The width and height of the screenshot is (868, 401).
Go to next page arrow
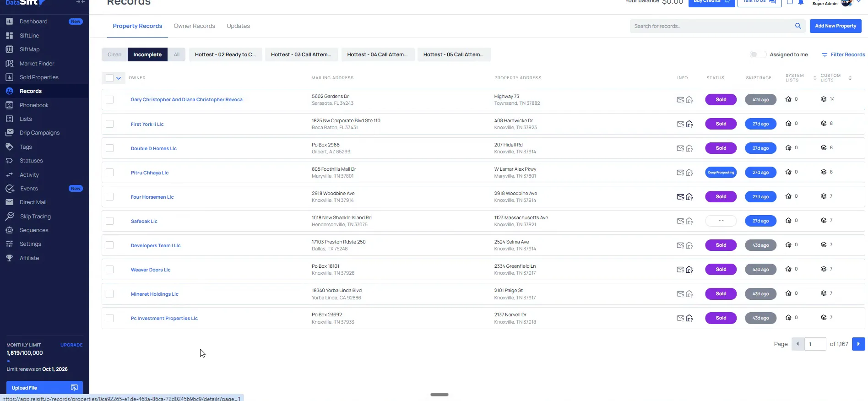(x=858, y=344)
